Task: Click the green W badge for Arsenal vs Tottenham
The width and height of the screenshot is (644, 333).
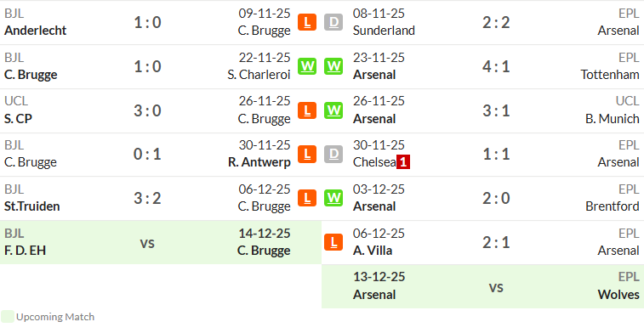Action: [333, 66]
